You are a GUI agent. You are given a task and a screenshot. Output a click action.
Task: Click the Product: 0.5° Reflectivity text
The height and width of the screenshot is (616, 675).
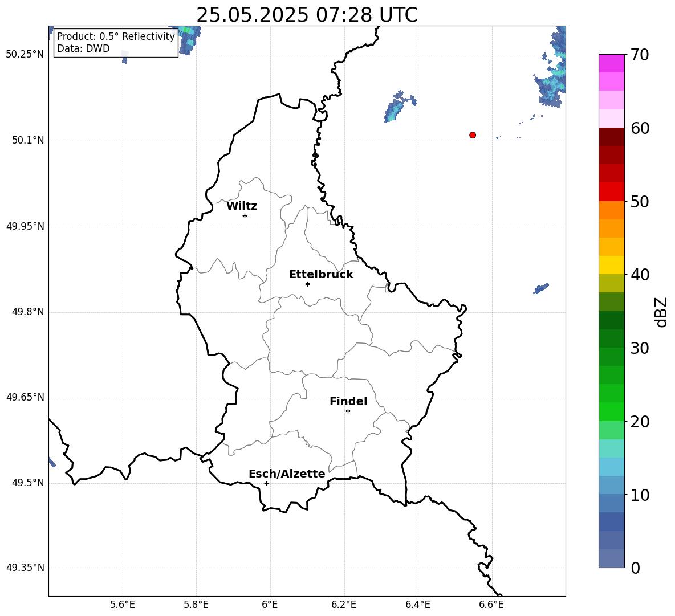[x=116, y=36]
